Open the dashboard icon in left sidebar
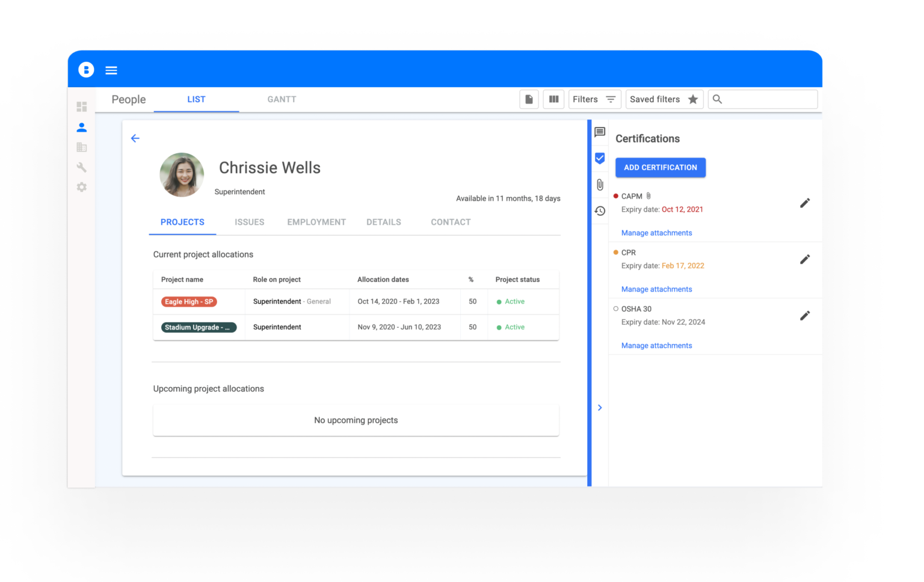 [x=82, y=107]
